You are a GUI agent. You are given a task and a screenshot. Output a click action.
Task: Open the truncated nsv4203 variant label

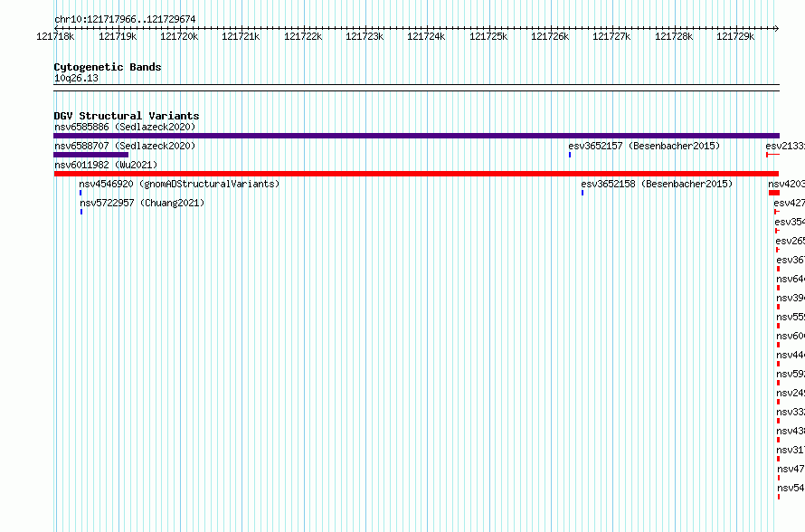point(787,184)
